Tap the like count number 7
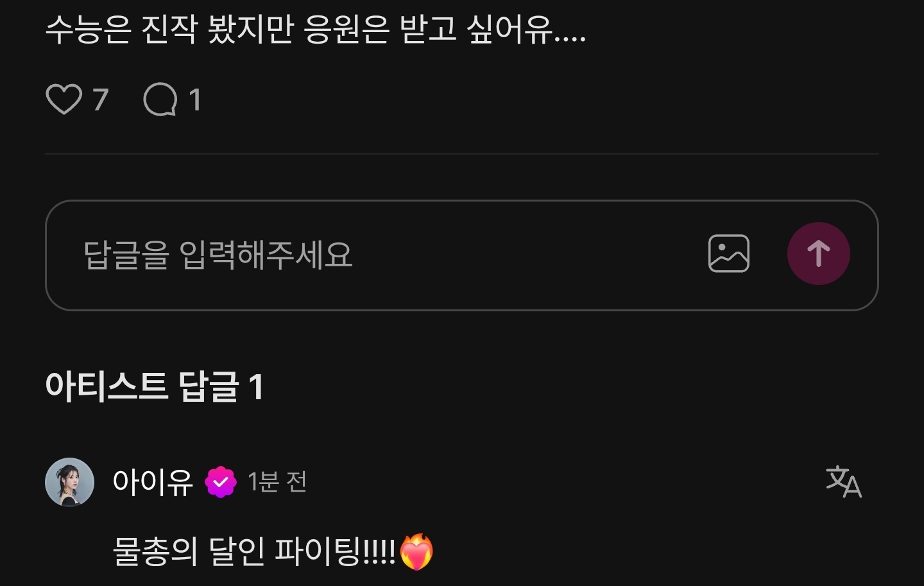The height and width of the screenshot is (586, 924). (x=100, y=99)
